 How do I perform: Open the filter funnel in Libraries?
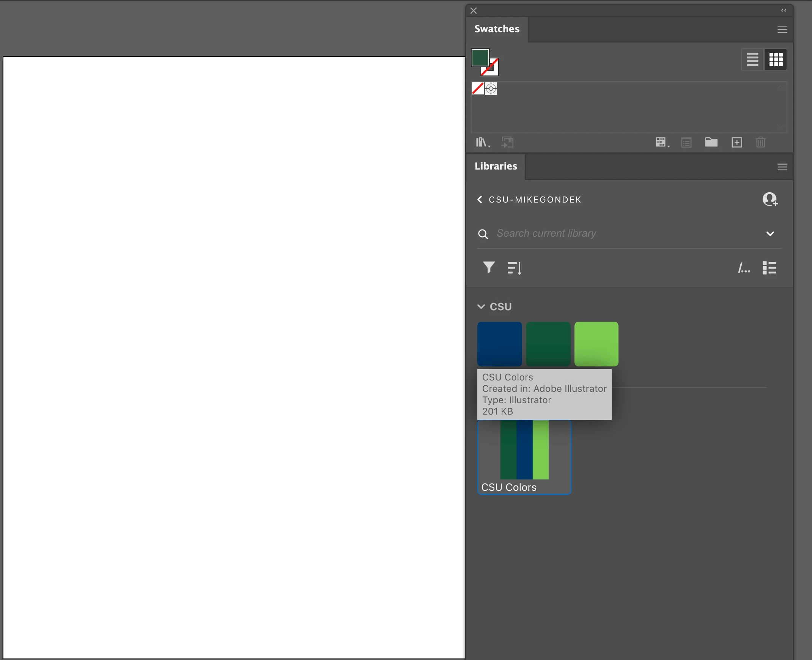[489, 267]
